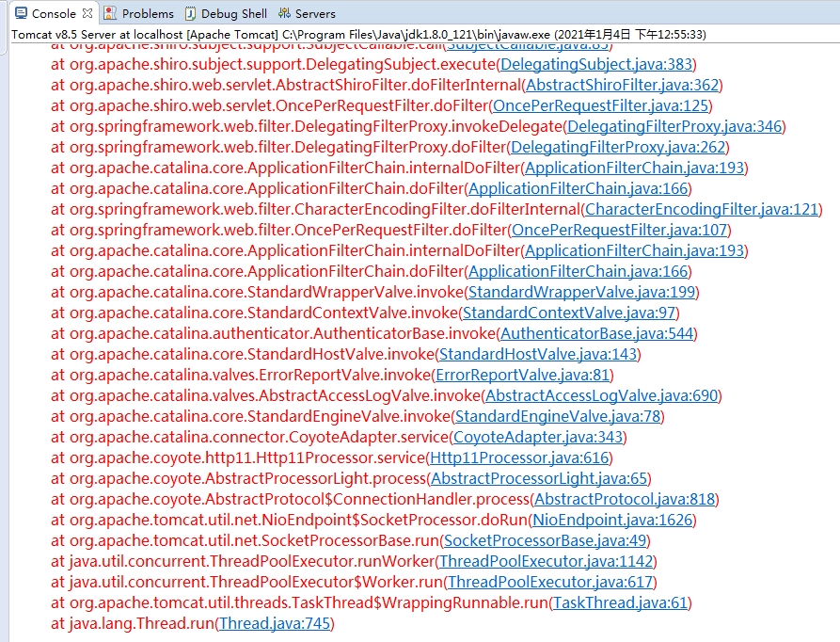Open DelegatingFilterProxy.java:262 link
Image resolution: width=840 pixels, height=642 pixels.
point(618,148)
